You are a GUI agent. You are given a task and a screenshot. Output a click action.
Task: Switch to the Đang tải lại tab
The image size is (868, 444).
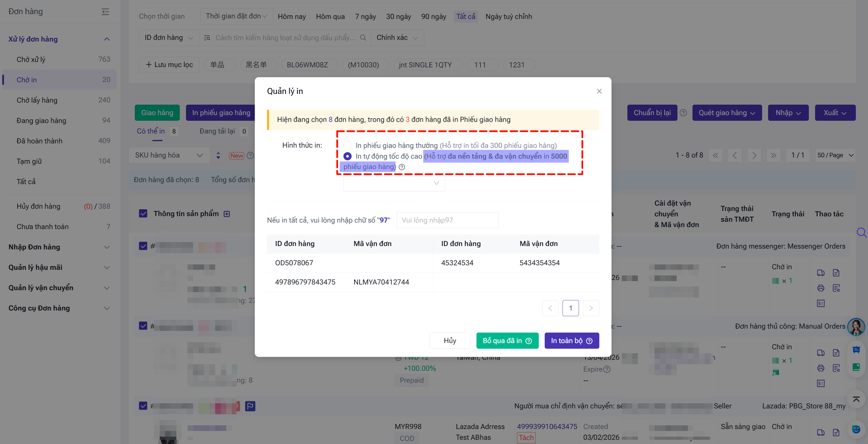tap(217, 131)
